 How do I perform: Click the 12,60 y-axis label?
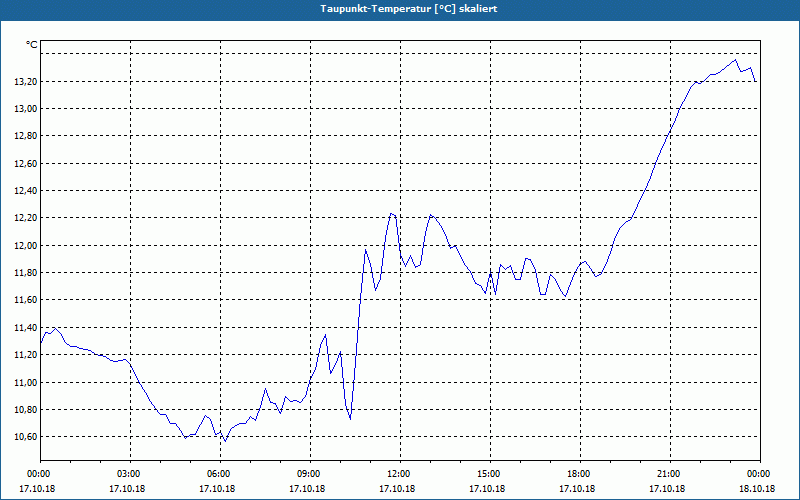(25, 163)
